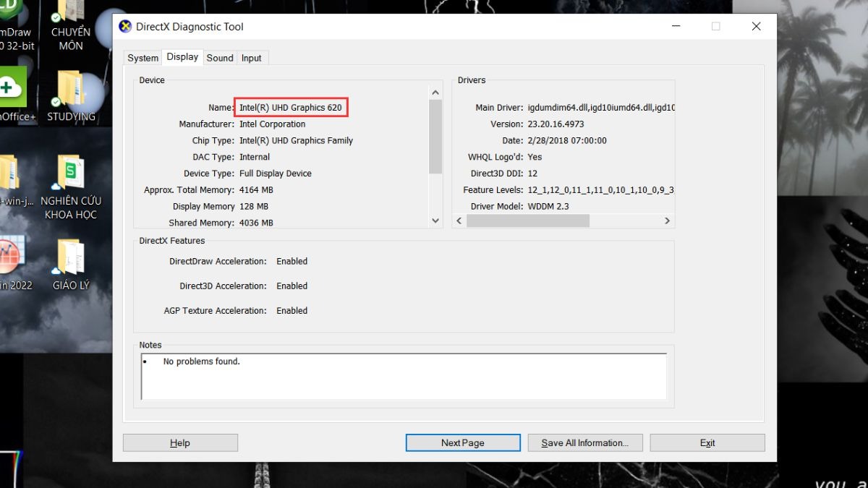Switch to the System tab
Viewport: 868px width, 488px height.
tap(142, 58)
